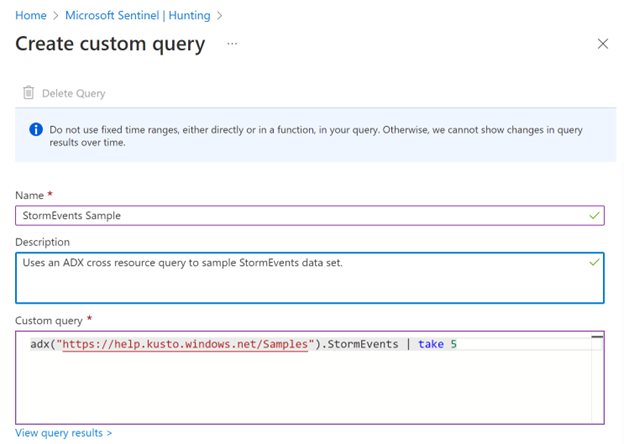Image resolution: width=624 pixels, height=444 pixels.
Task: Focus the Description text area
Action: tap(310, 278)
